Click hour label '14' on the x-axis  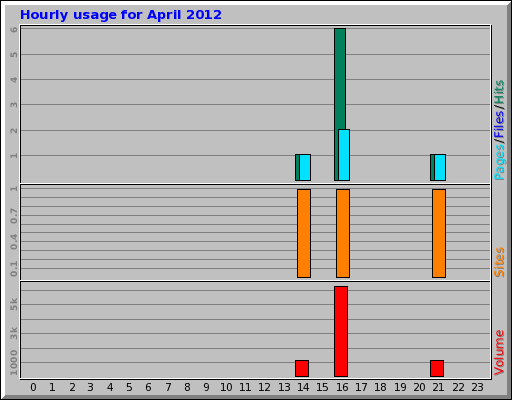[x=303, y=387]
